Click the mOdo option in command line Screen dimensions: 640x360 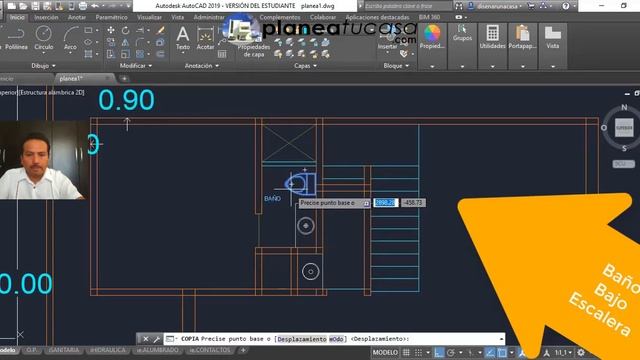[x=336, y=339]
